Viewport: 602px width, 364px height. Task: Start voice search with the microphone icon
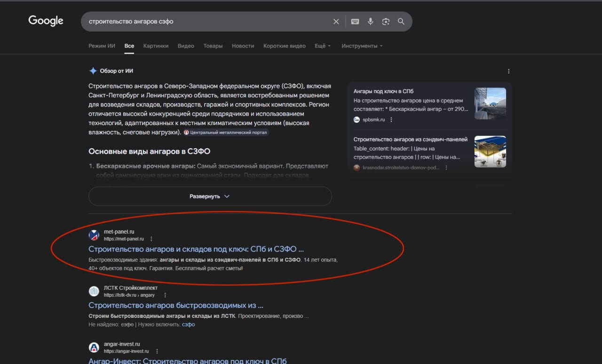(x=371, y=21)
